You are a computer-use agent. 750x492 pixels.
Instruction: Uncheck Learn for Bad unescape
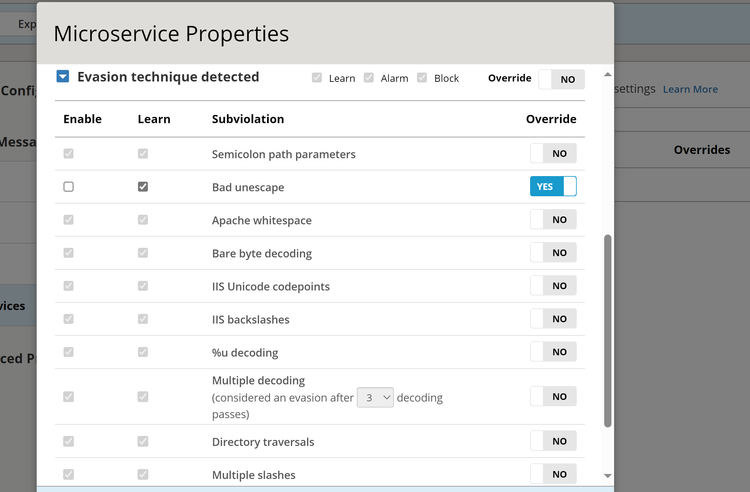coord(143,187)
